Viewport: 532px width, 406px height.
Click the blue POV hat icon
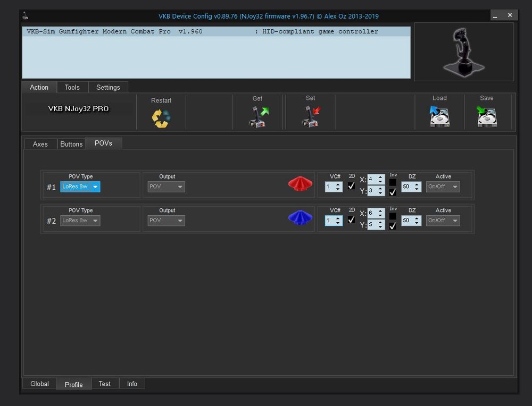point(300,217)
